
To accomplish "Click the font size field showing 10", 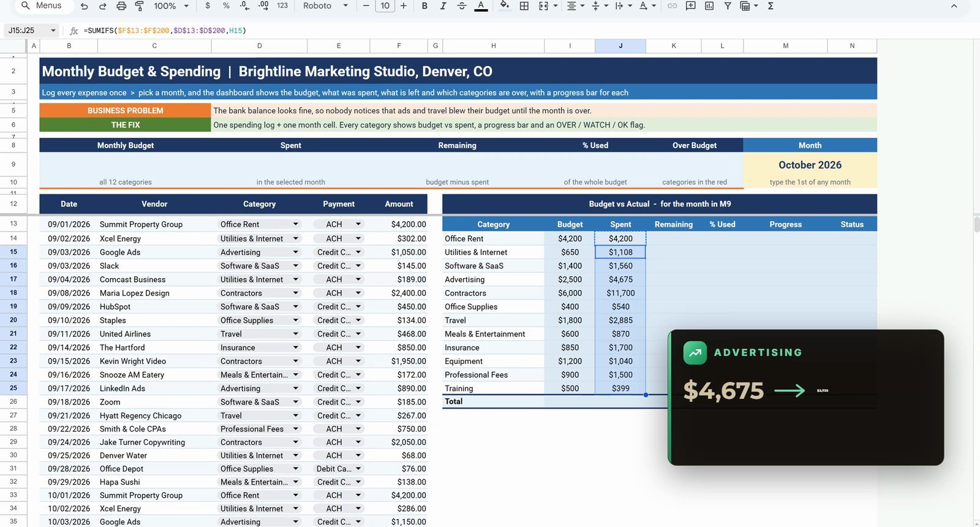I will [385, 6].
